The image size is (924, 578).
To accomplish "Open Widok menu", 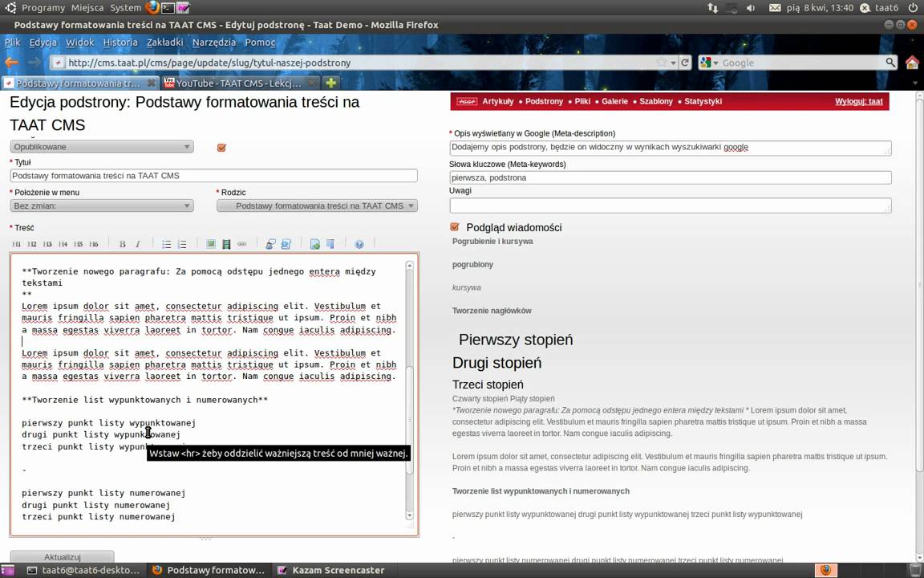I will pyautogui.click(x=79, y=43).
